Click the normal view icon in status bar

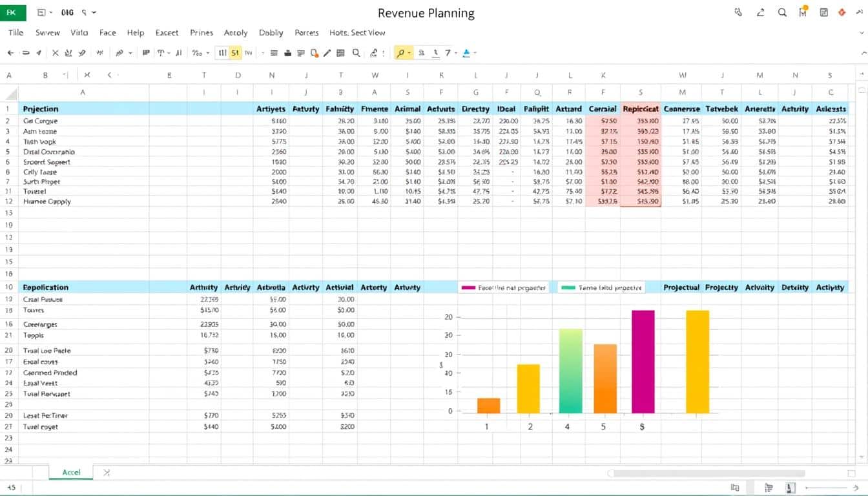click(x=735, y=488)
